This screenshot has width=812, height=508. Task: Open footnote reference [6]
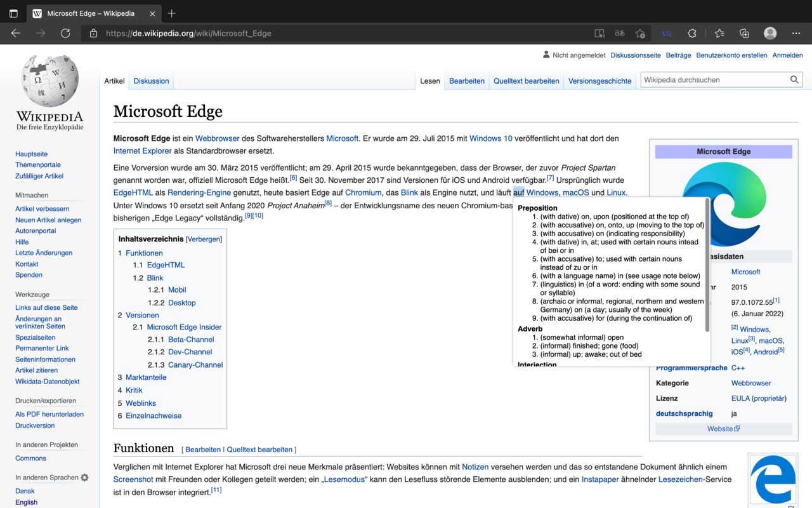(x=293, y=178)
